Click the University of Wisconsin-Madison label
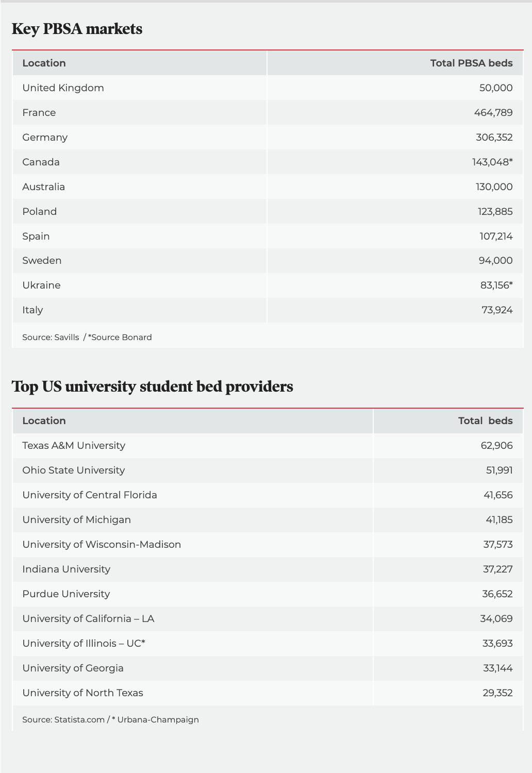 pyautogui.click(x=102, y=545)
